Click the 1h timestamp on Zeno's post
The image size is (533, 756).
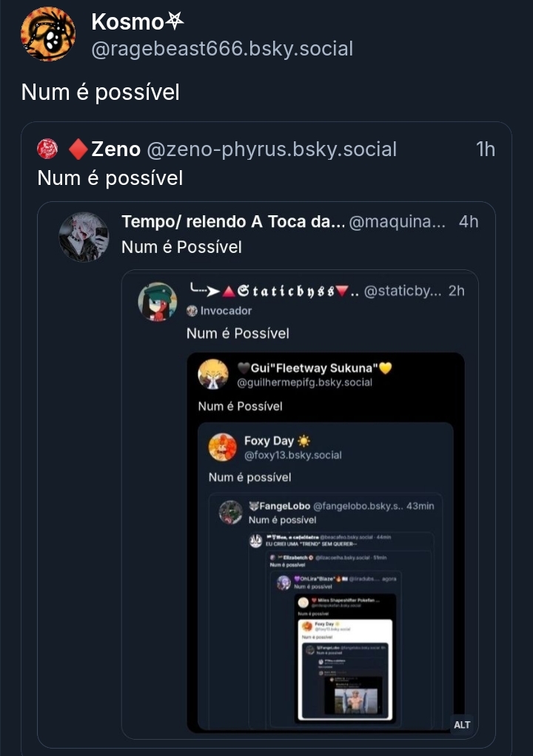coord(486,149)
